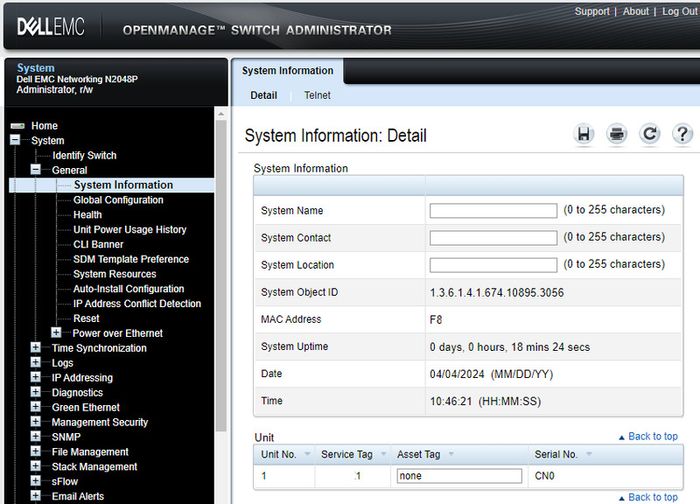Expand the Stack Management node
Viewport: 700px width, 504px height.
[x=35, y=466]
